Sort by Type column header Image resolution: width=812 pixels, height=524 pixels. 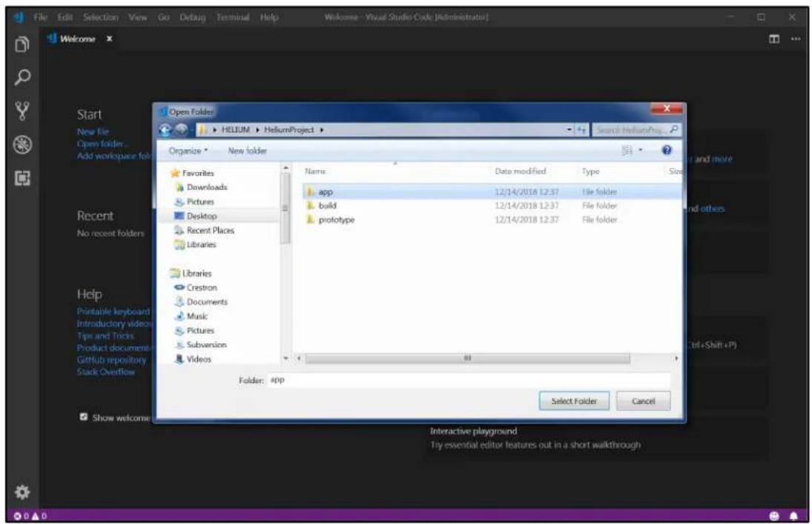click(x=590, y=171)
